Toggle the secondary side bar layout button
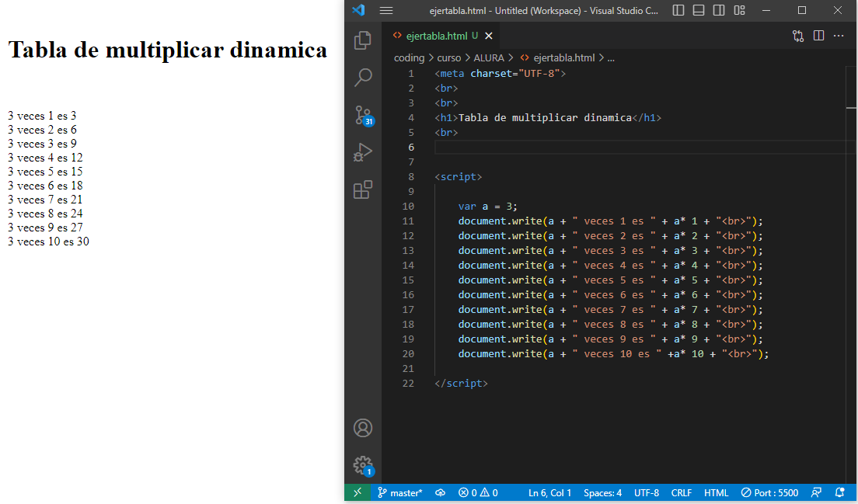 719,10
